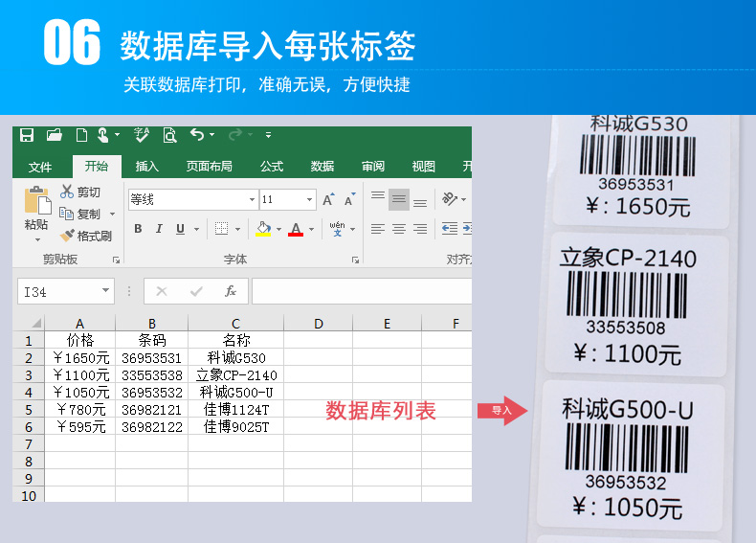Viewport: 756px width, 543px height.
Task: Click the Increase Font Size icon
Action: [328, 199]
